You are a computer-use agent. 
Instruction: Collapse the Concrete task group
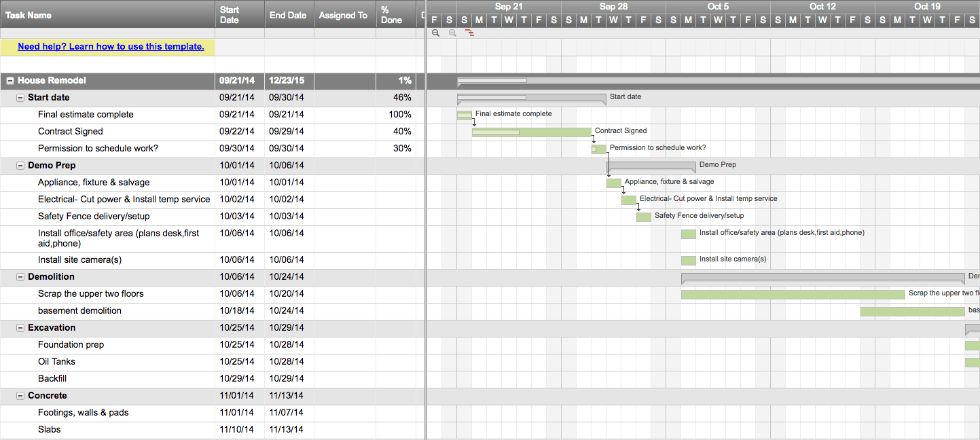pyautogui.click(x=21, y=396)
